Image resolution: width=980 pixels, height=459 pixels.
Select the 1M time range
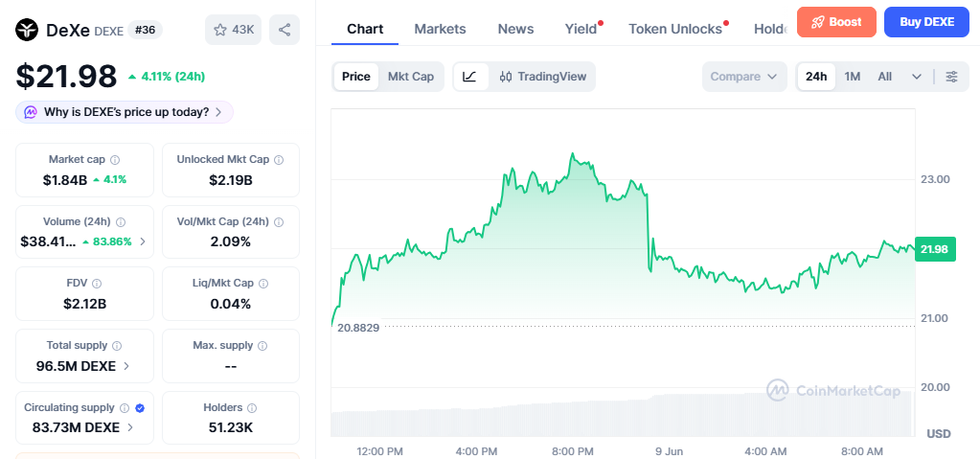pos(853,77)
